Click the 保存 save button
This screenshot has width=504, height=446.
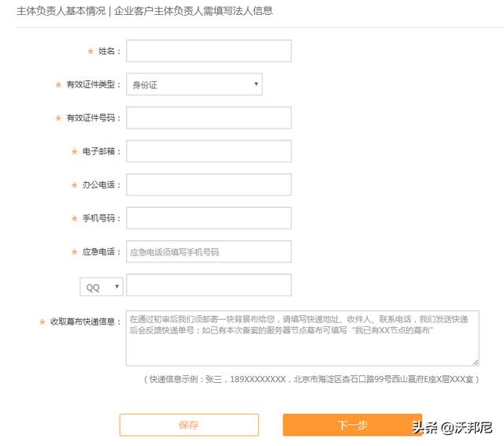[189, 425]
